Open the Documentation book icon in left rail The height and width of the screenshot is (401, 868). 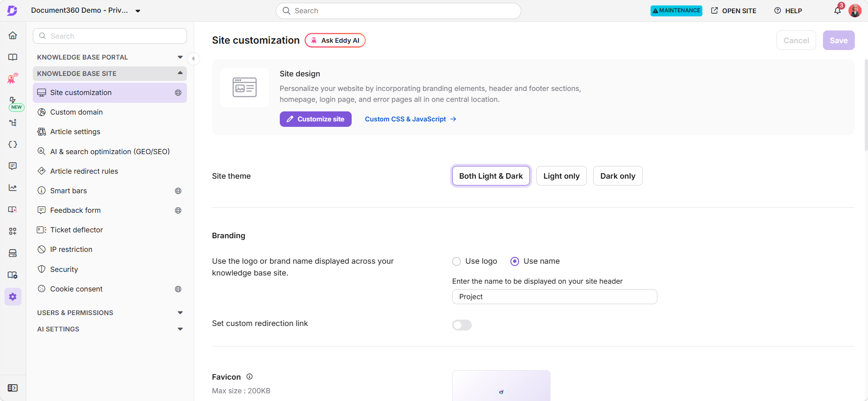click(x=13, y=57)
